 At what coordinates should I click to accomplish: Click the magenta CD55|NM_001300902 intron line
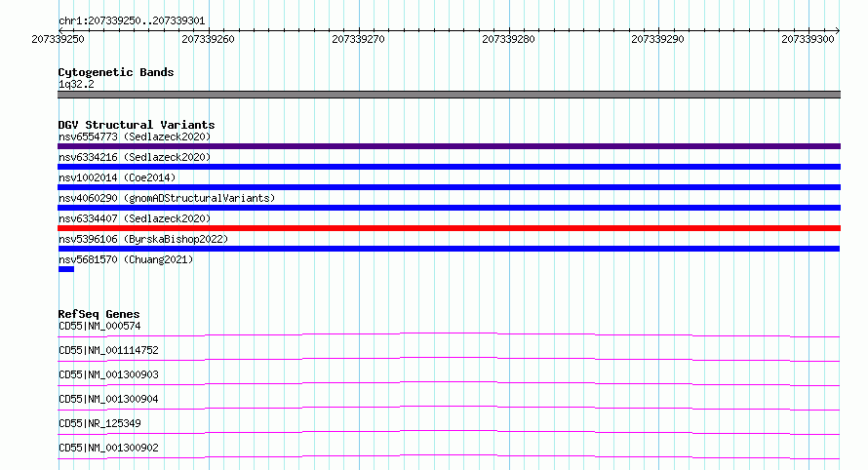click(x=449, y=456)
